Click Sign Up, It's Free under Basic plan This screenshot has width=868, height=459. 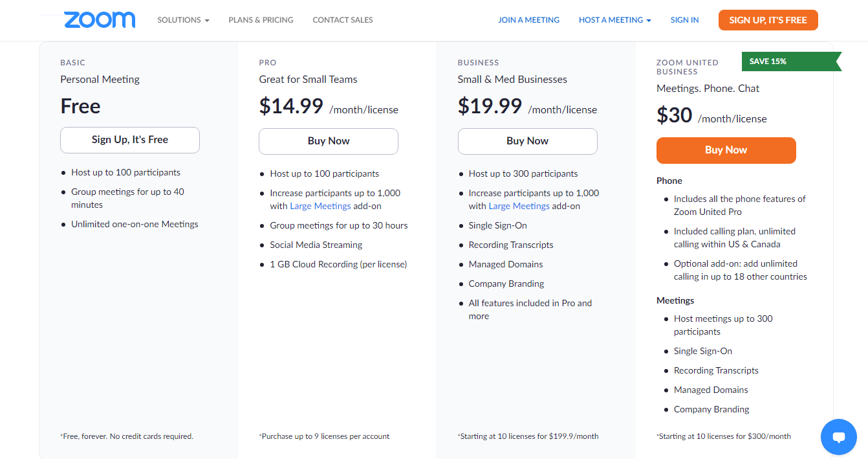pos(130,140)
